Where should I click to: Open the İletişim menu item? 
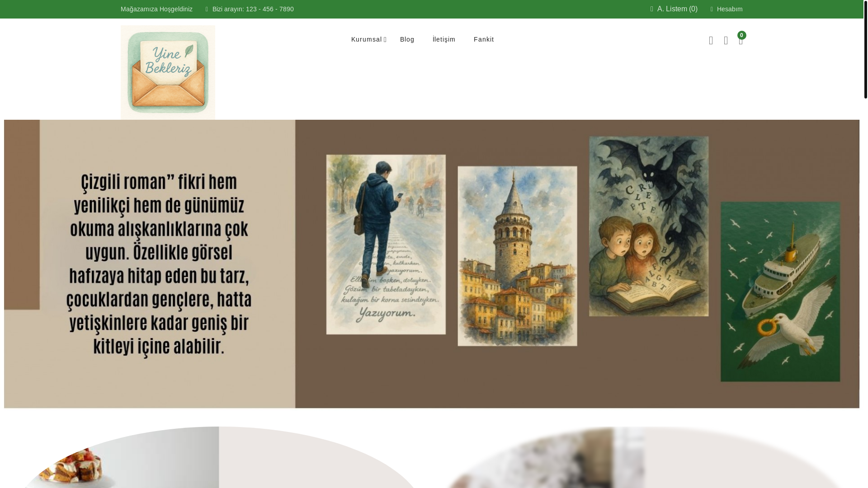coord(444,39)
